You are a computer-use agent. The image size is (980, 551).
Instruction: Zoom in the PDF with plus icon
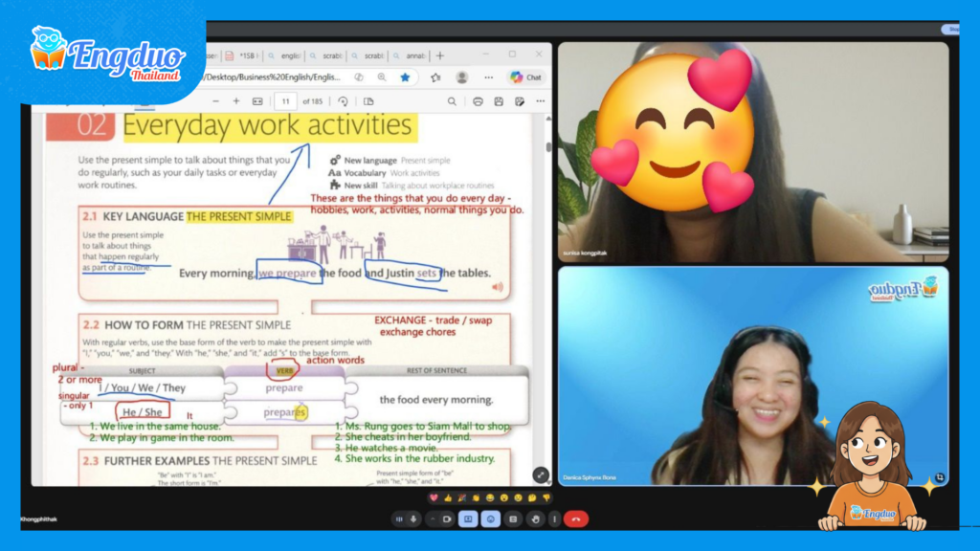(x=236, y=101)
